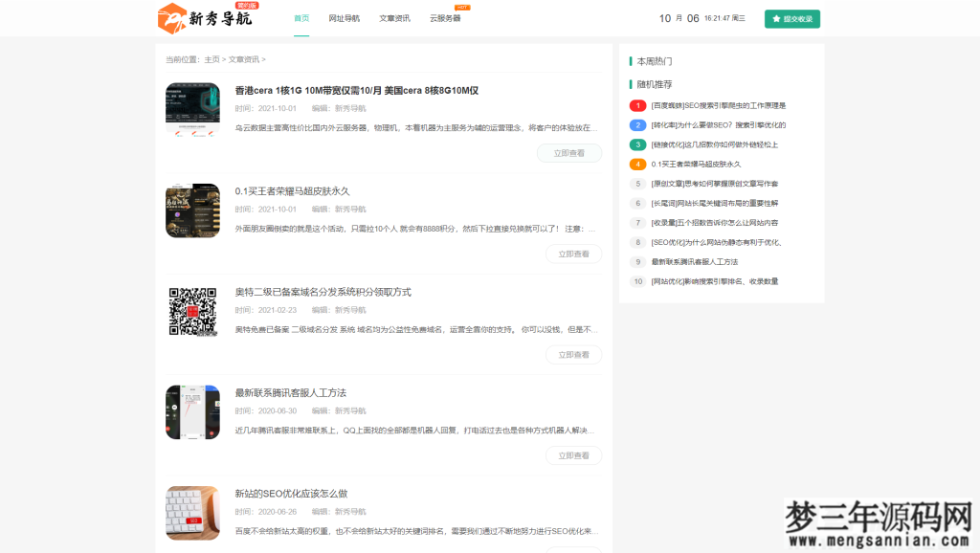Image resolution: width=980 pixels, height=553 pixels.
Task: Click the green rank badge numbered 3
Action: (x=637, y=144)
